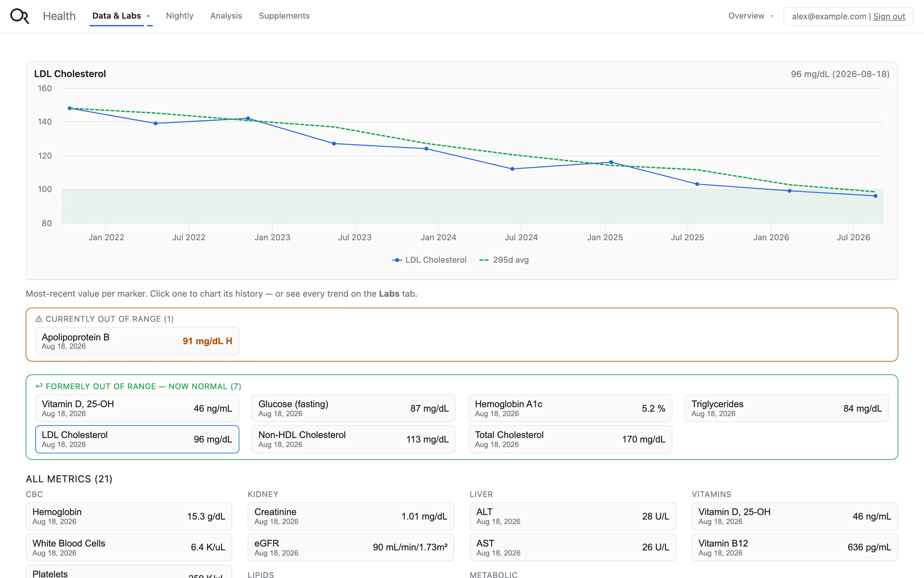The height and width of the screenshot is (578, 924).
Task: Select the AST 26 U/L card
Action: click(573, 547)
